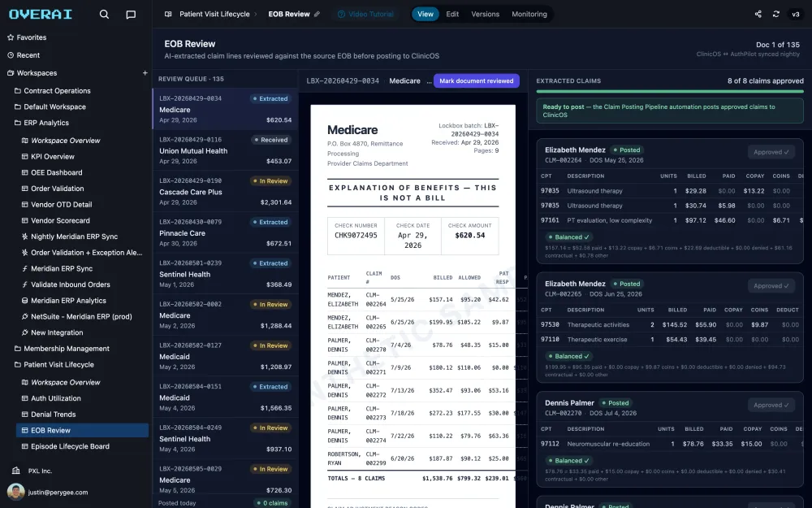Click Mark document reviewed button

477,80
